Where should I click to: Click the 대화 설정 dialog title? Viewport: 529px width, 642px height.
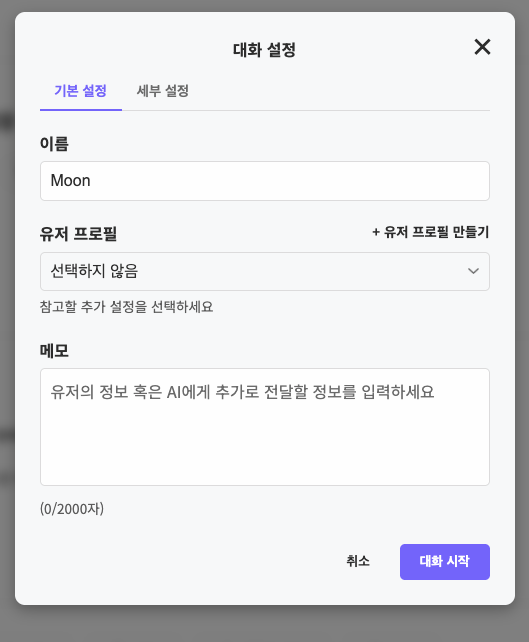point(264,50)
